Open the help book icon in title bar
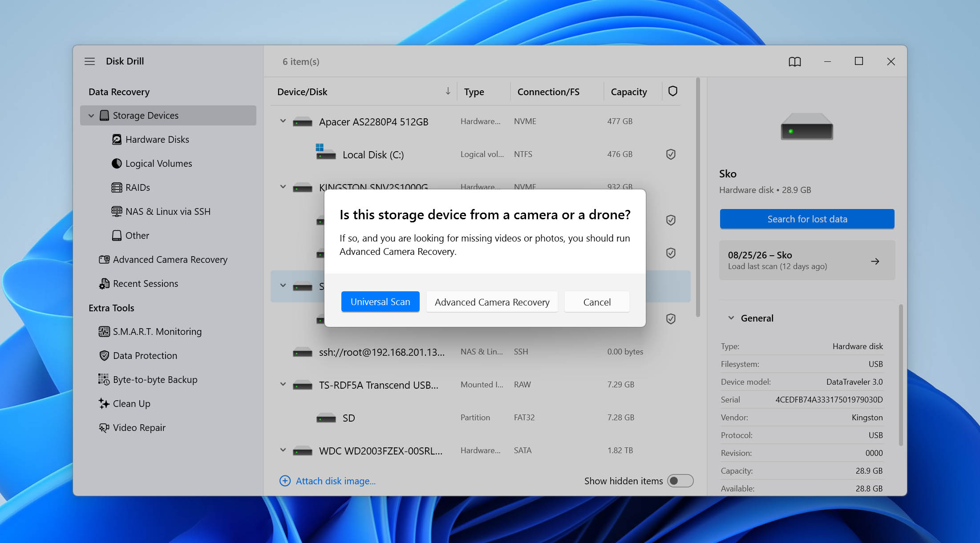The image size is (980, 543). coord(794,61)
